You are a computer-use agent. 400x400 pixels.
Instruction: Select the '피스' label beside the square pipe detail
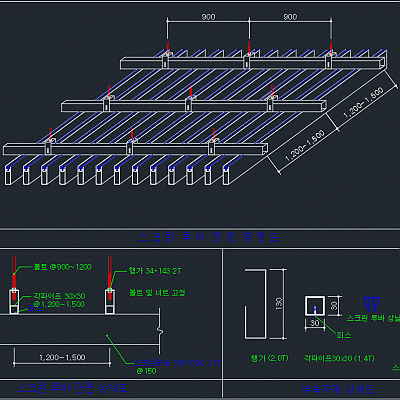click(344, 335)
